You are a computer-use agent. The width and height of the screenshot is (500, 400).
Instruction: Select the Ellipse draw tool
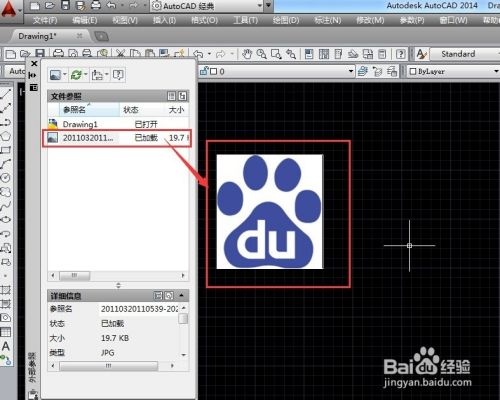tap(6, 220)
